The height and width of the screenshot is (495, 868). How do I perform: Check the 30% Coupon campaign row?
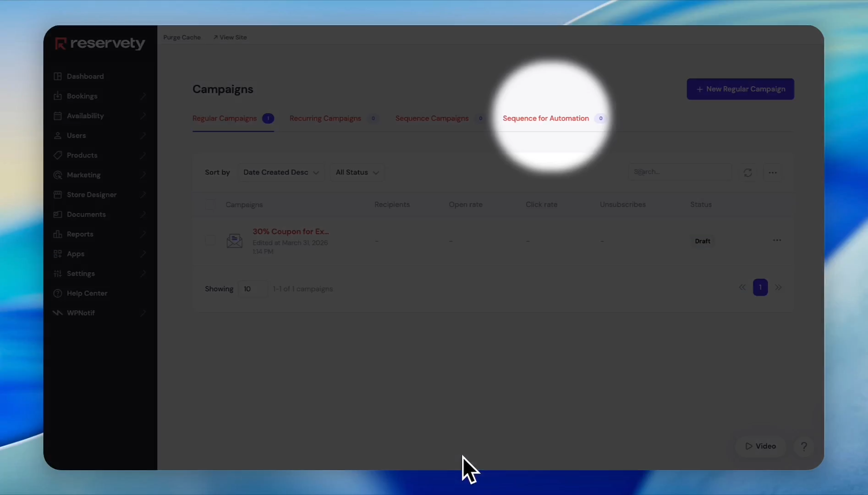click(x=209, y=240)
